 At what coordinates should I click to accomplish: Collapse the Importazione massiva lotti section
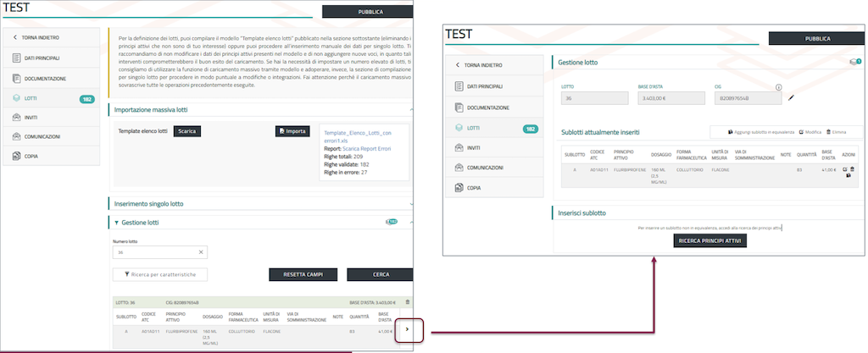point(411,109)
